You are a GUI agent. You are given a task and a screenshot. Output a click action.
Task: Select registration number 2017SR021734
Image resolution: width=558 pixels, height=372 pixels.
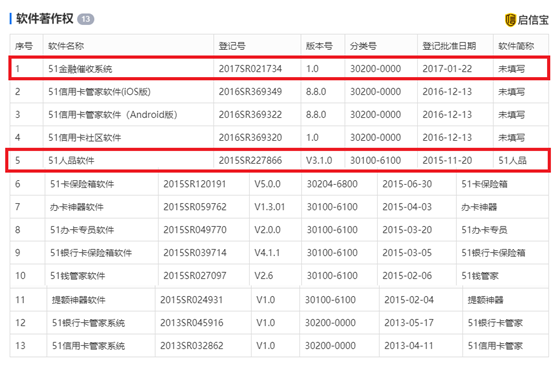click(x=250, y=69)
